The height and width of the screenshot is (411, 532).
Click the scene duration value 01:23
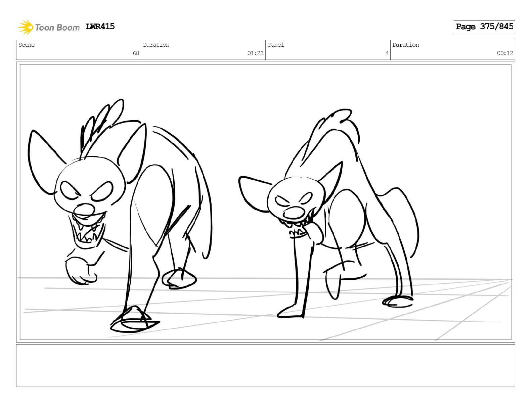pyautogui.click(x=255, y=53)
